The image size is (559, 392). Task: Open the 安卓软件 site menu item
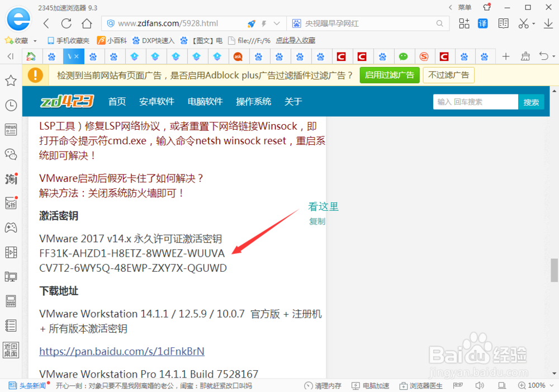[157, 102]
